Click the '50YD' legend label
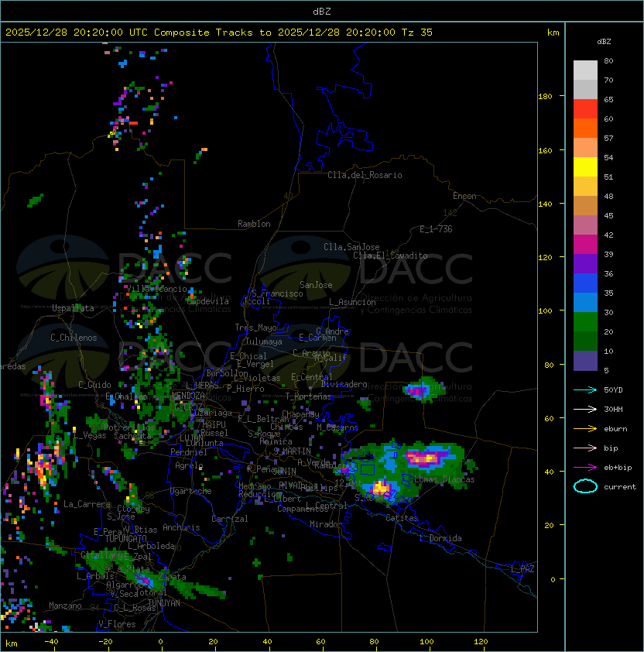644x652 pixels. point(613,389)
